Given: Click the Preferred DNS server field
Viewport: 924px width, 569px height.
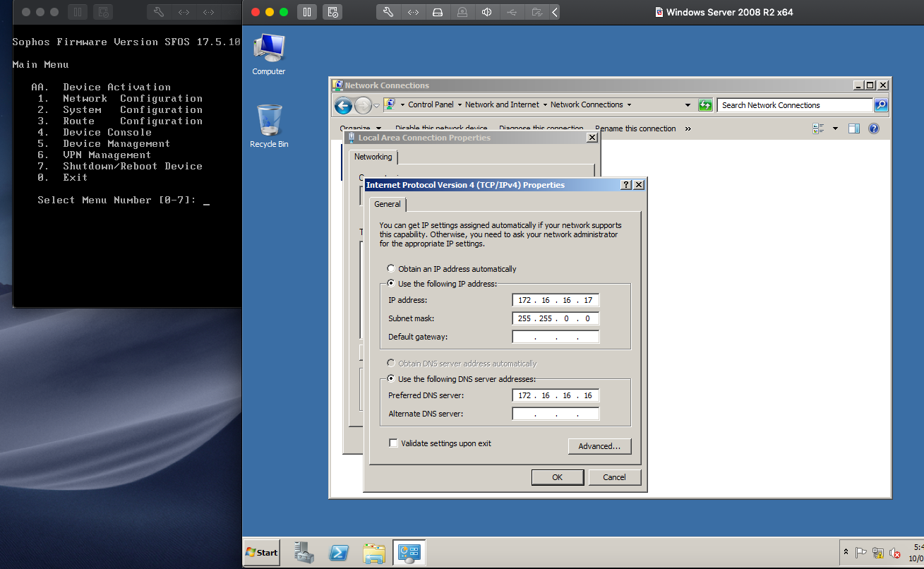Looking at the screenshot, I should pos(556,395).
